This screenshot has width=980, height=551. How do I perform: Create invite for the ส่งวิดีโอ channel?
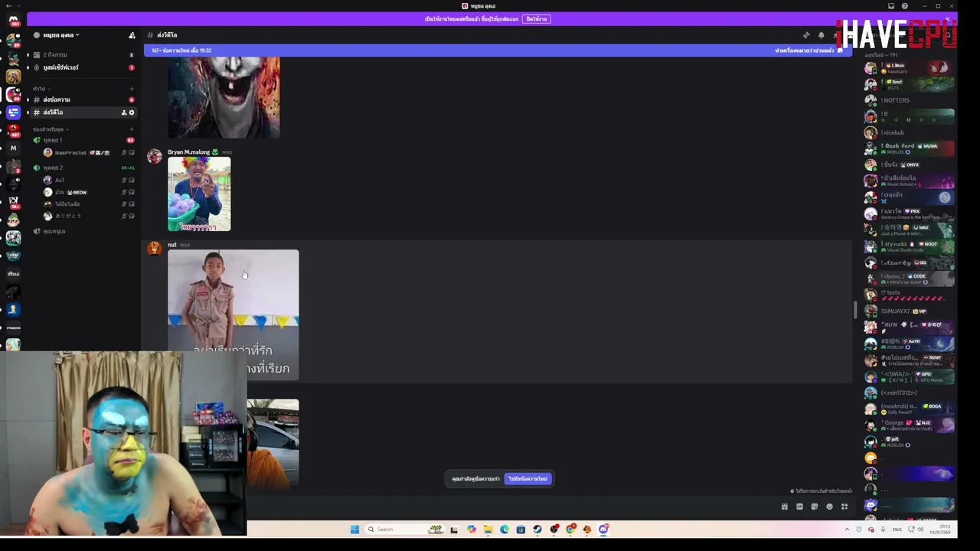(124, 112)
